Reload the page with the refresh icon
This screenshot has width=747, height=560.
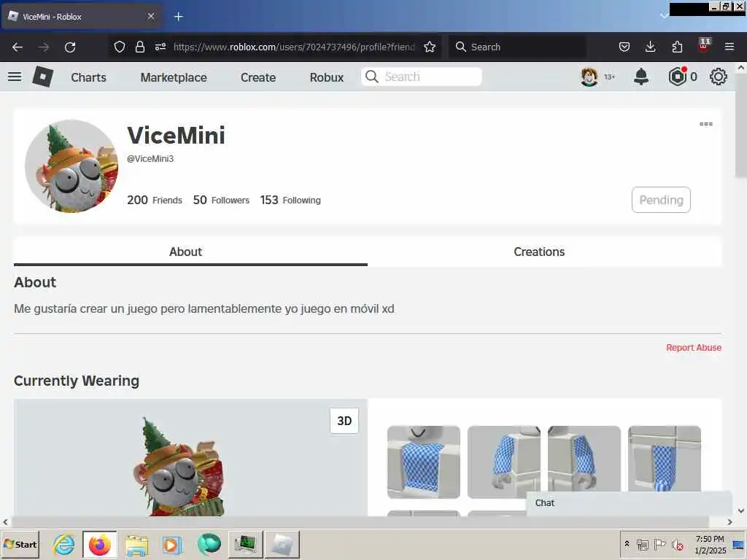(x=70, y=47)
